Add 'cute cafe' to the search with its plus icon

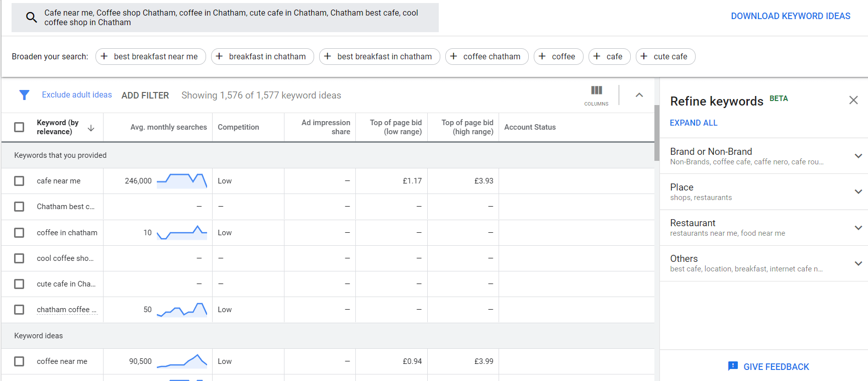[644, 56]
